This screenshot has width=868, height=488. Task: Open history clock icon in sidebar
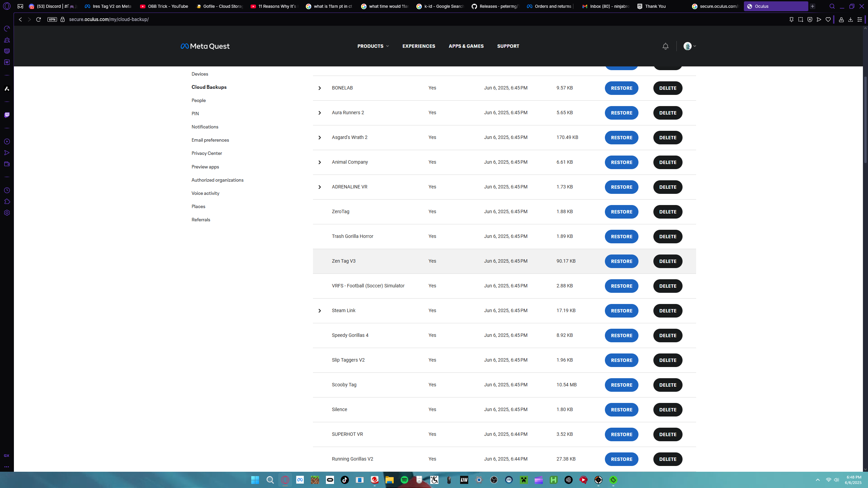click(7, 190)
